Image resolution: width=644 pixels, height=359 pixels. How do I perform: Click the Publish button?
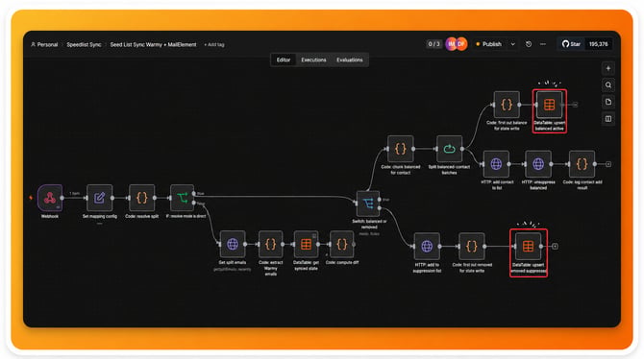point(488,44)
